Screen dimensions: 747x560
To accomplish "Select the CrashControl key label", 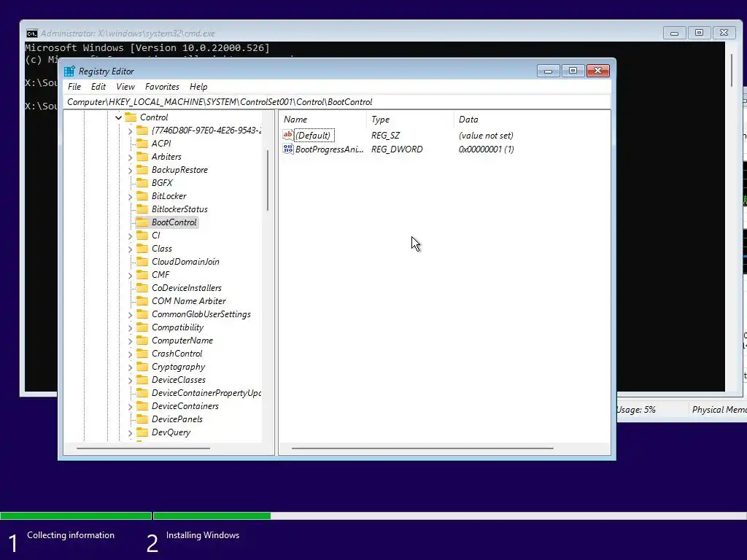I will [177, 354].
